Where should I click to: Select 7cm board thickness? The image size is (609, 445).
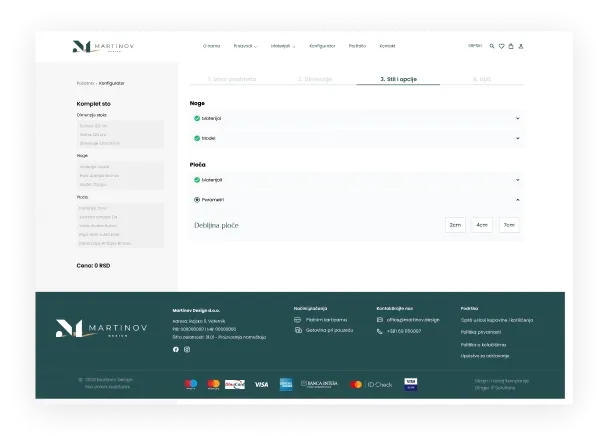click(509, 225)
